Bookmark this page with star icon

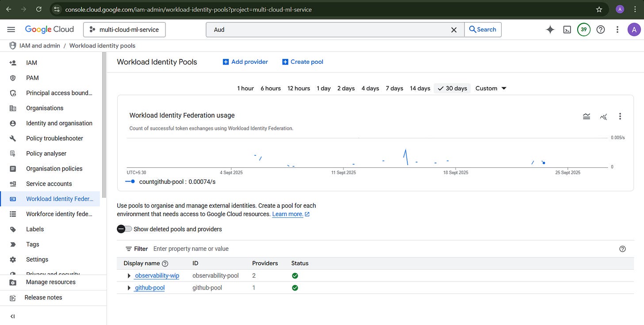(599, 9)
